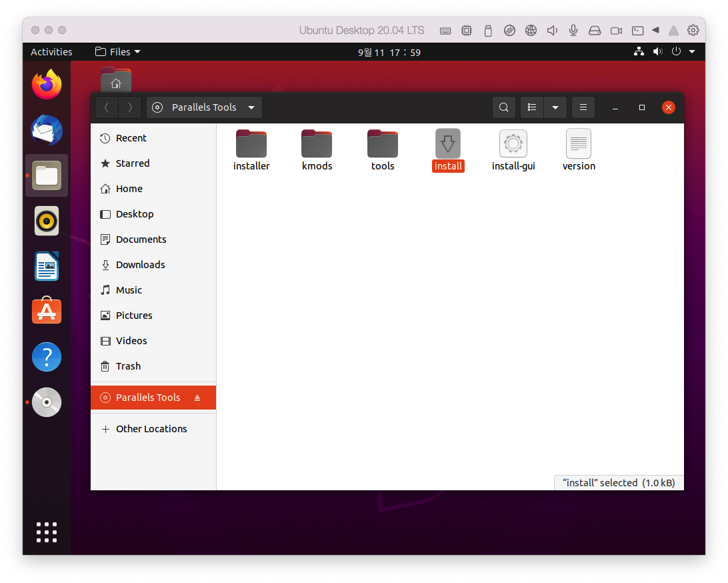
Task: Open view options dropdown arrow
Action: [555, 108]
